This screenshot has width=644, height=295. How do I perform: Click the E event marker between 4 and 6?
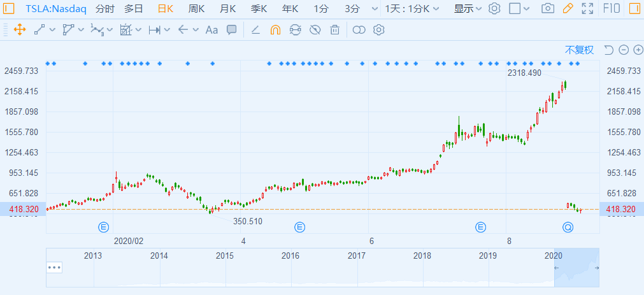pyautogui.click(x=300, y=226)
